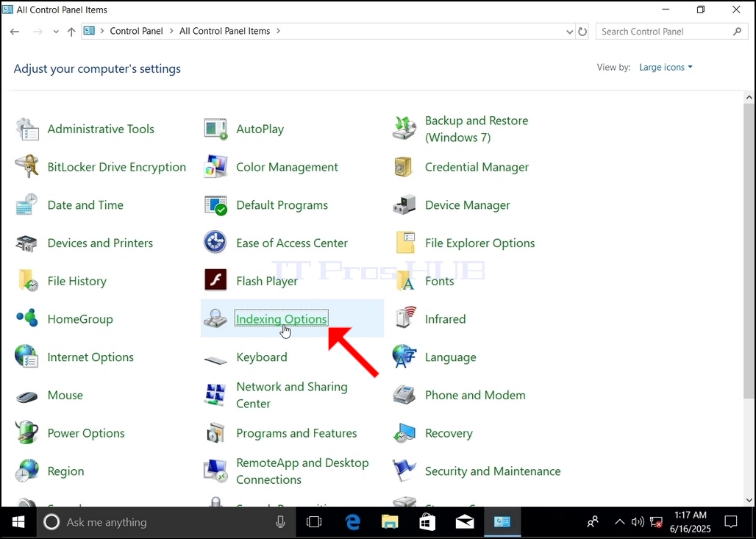Open the Store from taskbar
This screenshot has width=756, height=539.
tap(427, 521)
